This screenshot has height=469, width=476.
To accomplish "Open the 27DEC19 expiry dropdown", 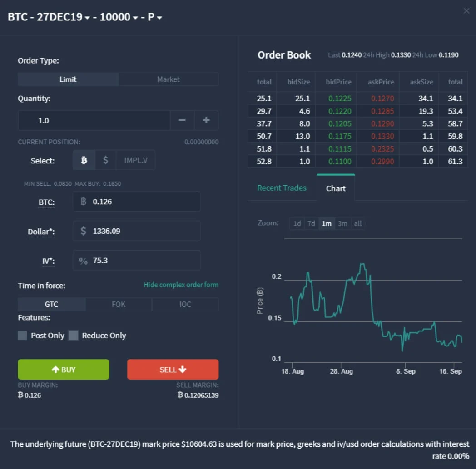I will (64, 17).
